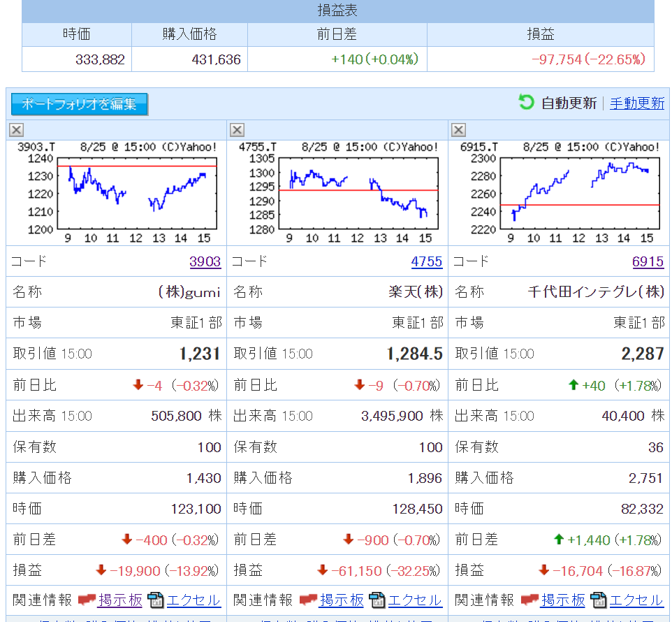Click エクセル link in 千代田インテグレ card
672x622 pixels.
636,600
